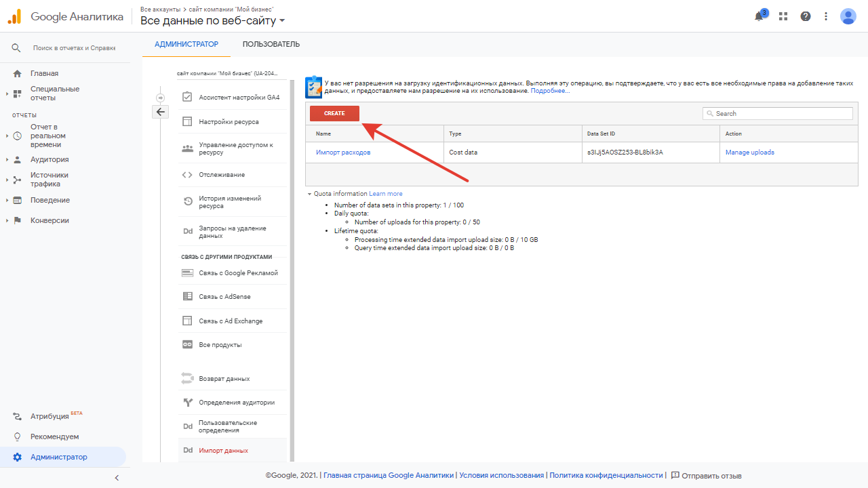The height and width of the screenshot is (488, 868).
Task: Open Условия использования footer link
Action: 502,476
